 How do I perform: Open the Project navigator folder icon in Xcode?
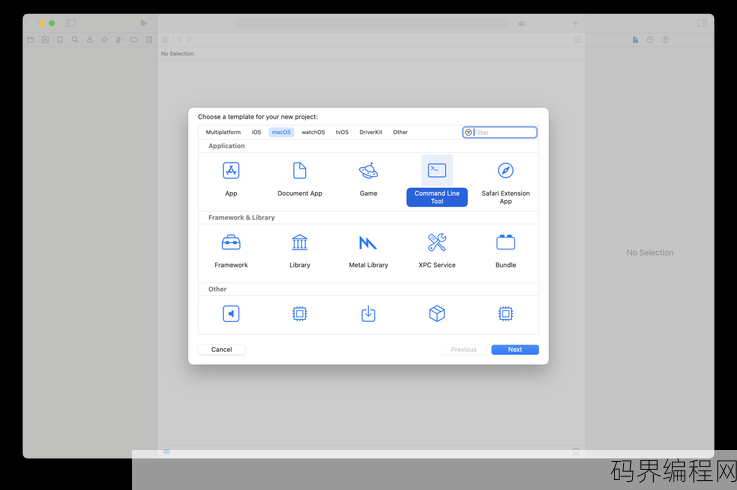coord(31,40)
